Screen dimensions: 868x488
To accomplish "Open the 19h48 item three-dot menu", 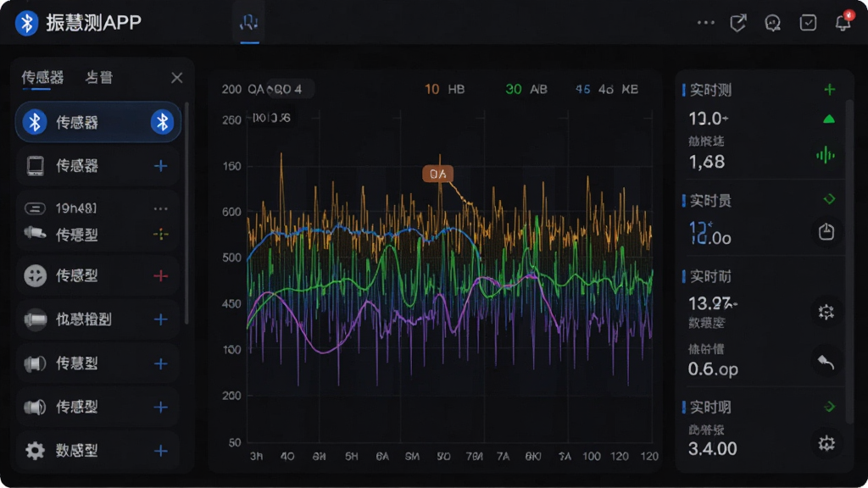I will 160,208.
